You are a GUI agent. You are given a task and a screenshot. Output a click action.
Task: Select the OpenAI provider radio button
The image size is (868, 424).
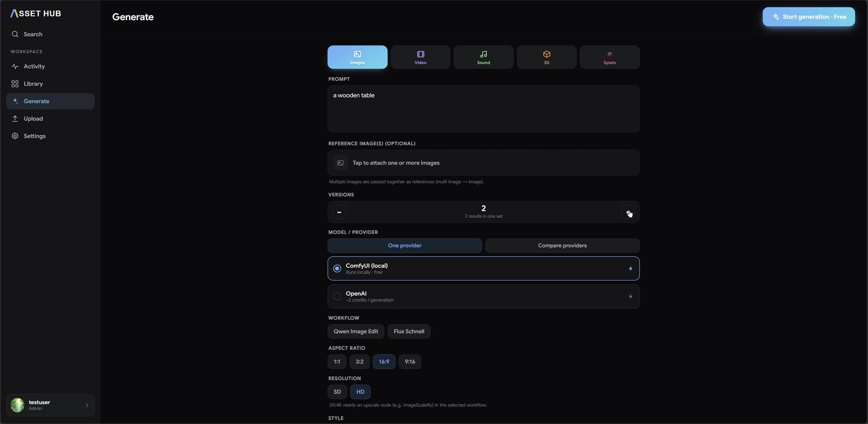click(x=337, y=296)
